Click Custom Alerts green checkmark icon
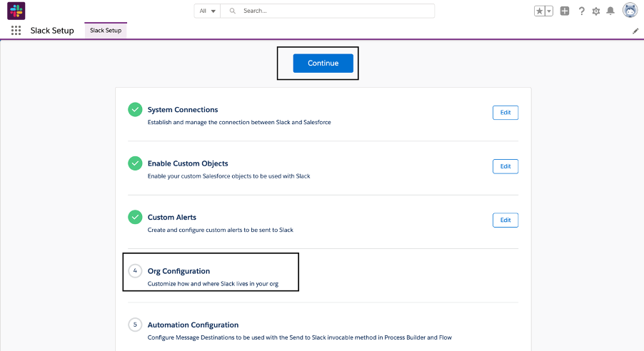The width and height of the screenshot is (644, 351). 135,217
